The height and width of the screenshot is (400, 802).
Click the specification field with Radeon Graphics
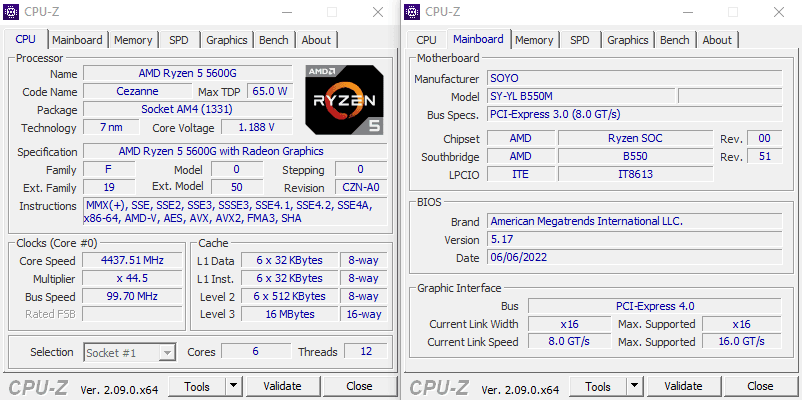(235, 151)
